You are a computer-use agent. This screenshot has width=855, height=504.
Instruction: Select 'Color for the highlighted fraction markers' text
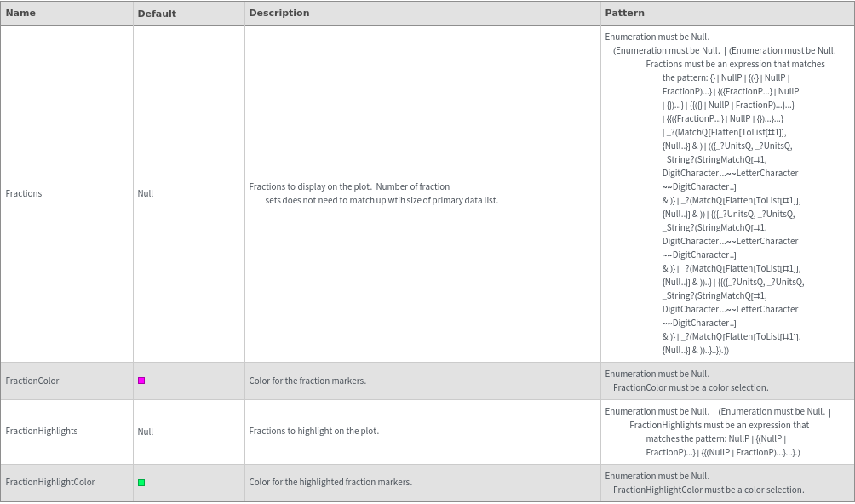[x=330, y=482]
